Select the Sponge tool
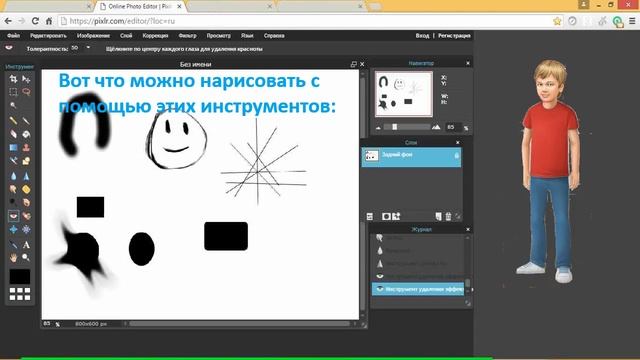 click(x=26, y=189)
